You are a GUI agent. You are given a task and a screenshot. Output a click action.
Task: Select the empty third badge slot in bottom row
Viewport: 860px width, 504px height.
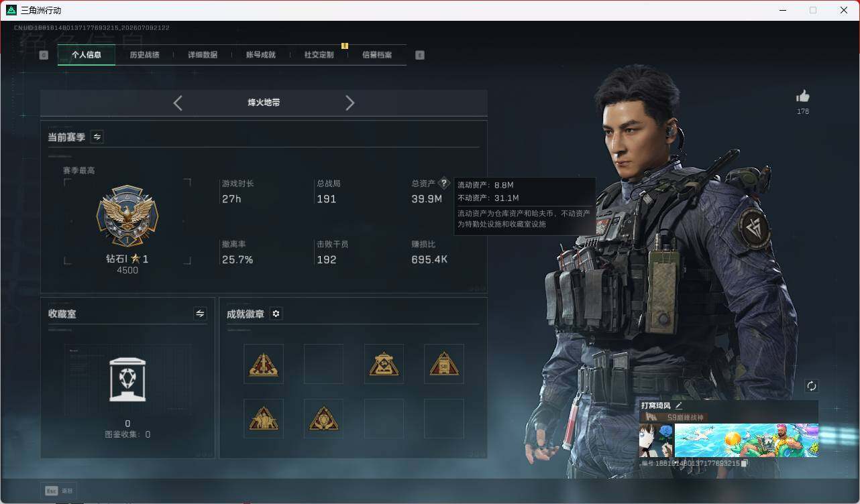click(384, 419)
